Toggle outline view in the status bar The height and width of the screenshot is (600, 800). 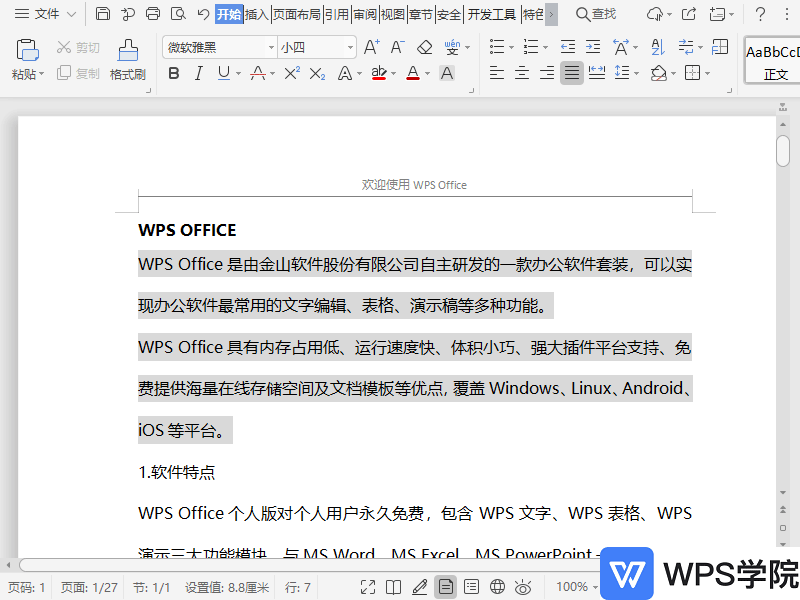[471, 587]
